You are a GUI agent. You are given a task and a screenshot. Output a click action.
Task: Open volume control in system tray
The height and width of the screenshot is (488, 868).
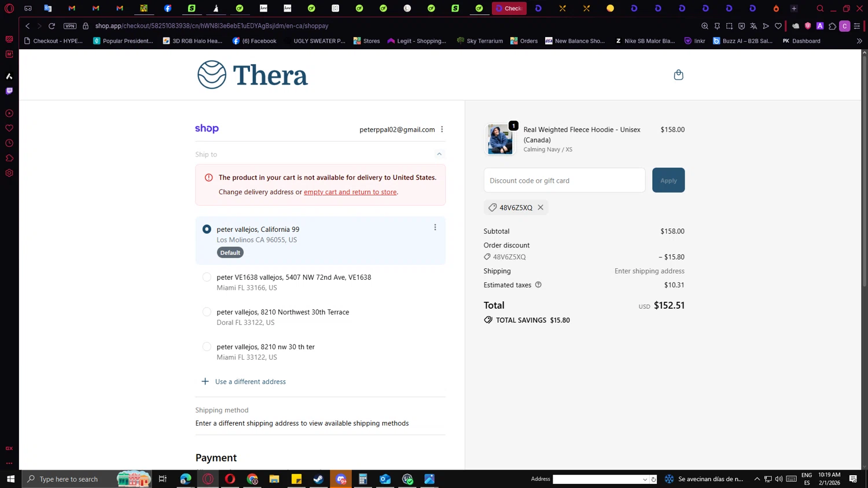(779, 479)
